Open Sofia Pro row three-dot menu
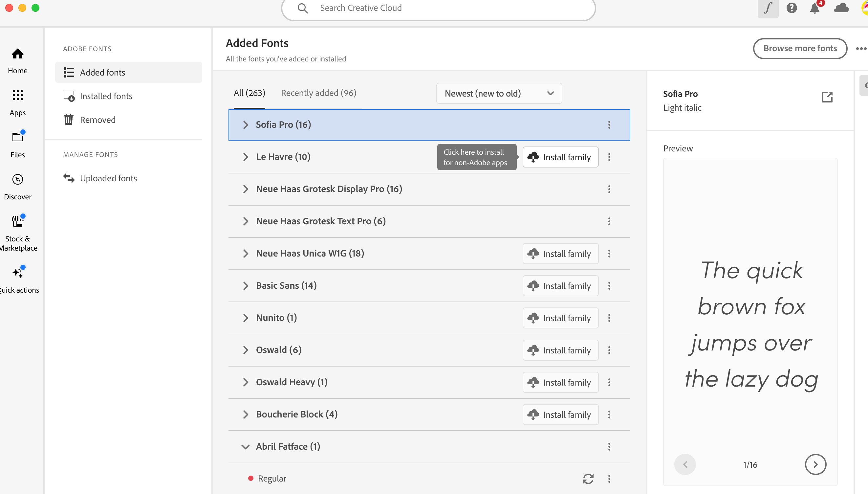868x494 pixels. coord(609,125)
